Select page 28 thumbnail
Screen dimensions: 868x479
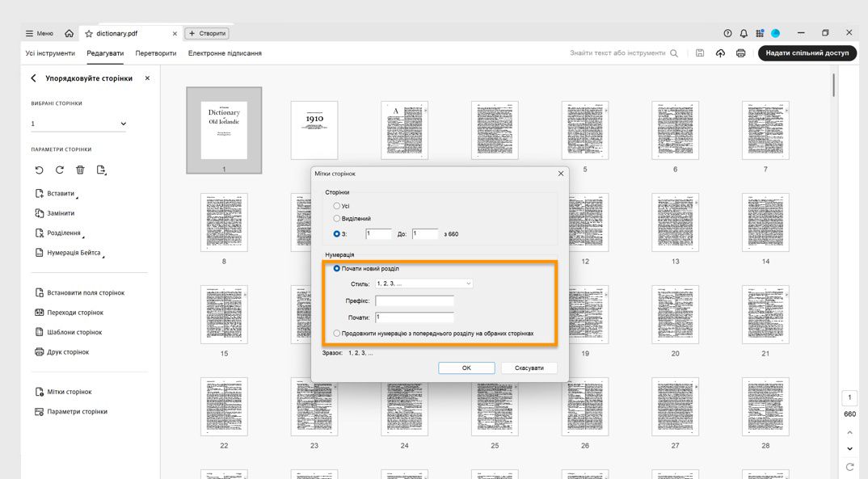(765, 406)
